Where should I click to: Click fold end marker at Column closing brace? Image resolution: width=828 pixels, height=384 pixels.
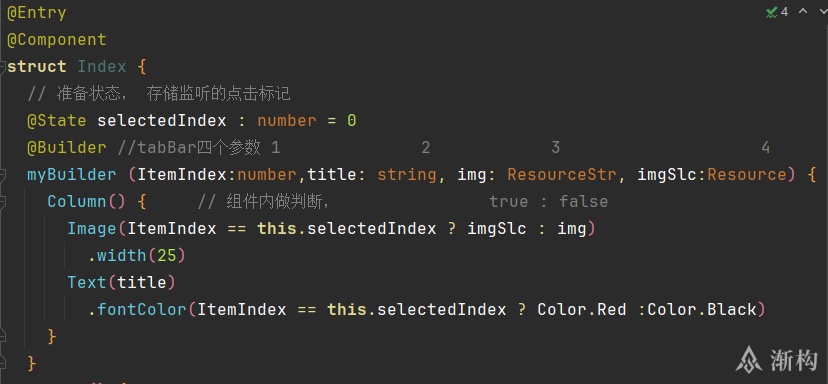click(3, 336)
